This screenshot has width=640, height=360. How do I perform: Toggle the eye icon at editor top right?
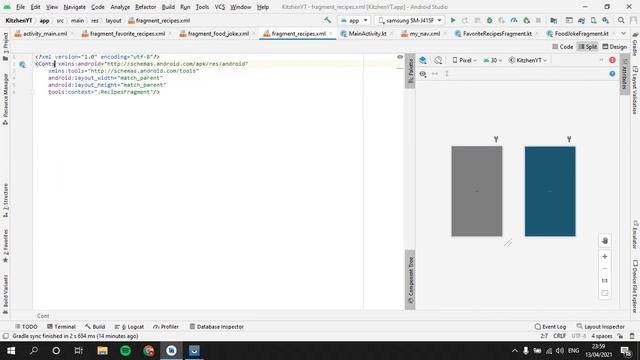pos(400,57)
